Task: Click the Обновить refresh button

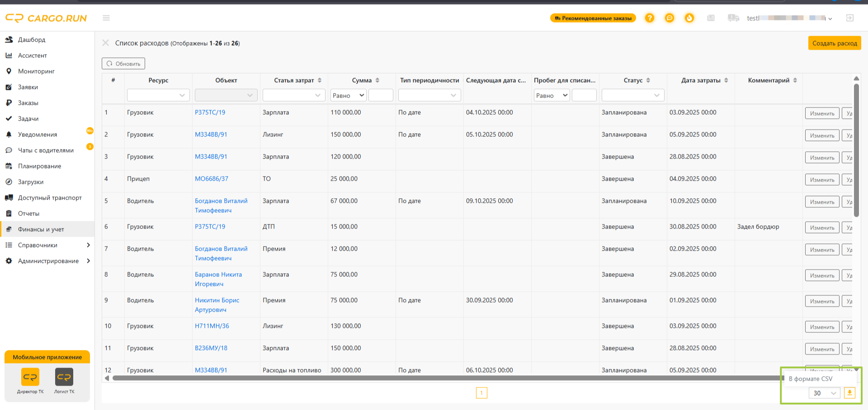Action: [x=123, y=64]
